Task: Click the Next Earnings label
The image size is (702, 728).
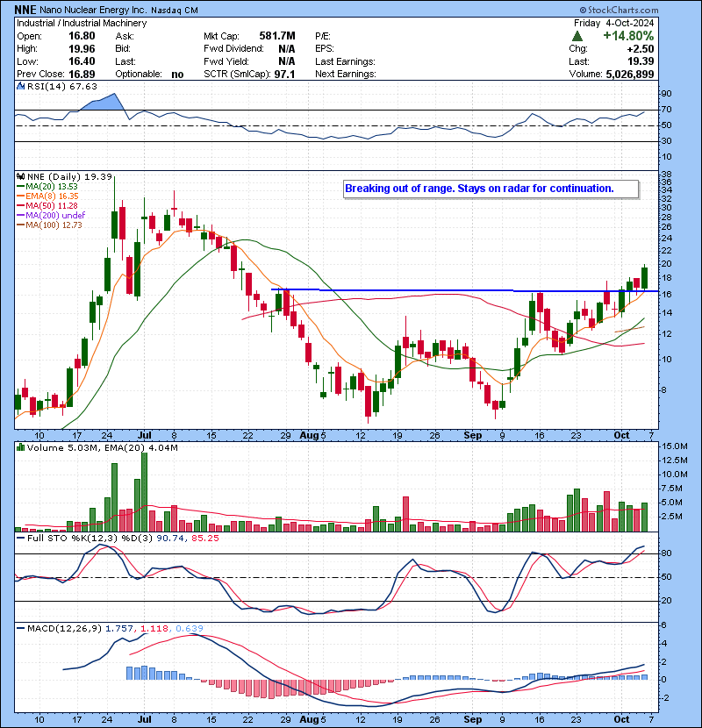Action: coord(345,74)
